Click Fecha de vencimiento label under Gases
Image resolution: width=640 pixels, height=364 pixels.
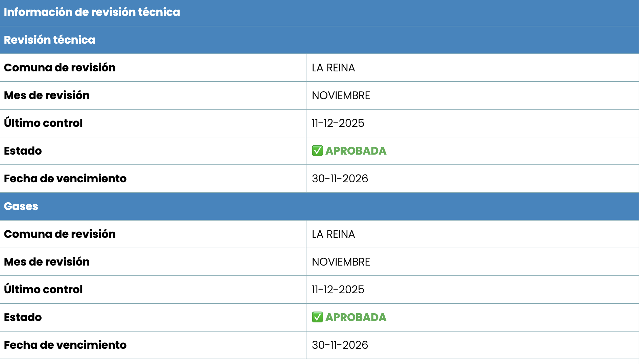tap(65, 345)
